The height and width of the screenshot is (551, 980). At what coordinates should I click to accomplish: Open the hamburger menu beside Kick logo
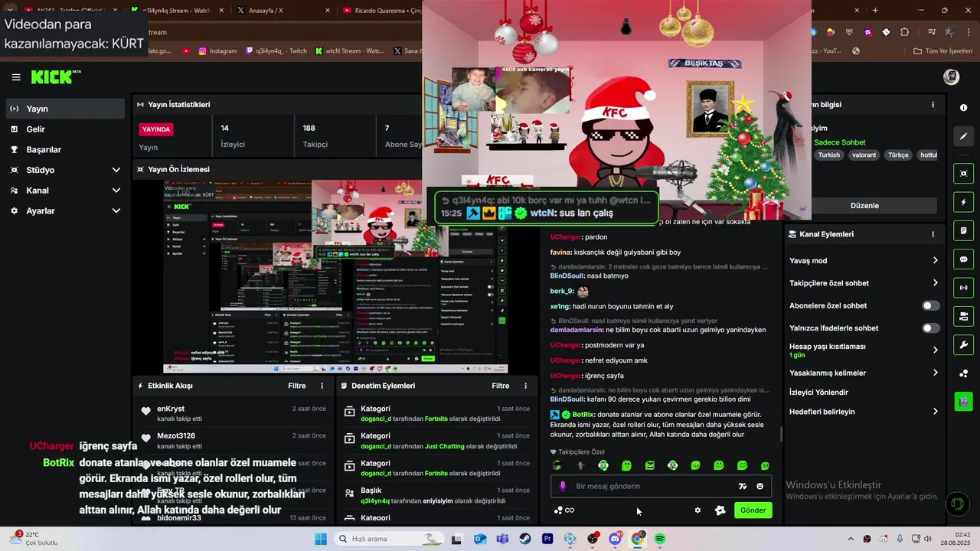(16, 77)
